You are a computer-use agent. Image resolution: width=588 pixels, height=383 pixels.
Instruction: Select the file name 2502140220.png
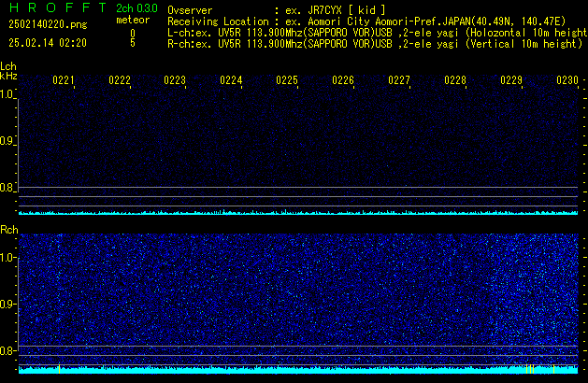(48, 24)
